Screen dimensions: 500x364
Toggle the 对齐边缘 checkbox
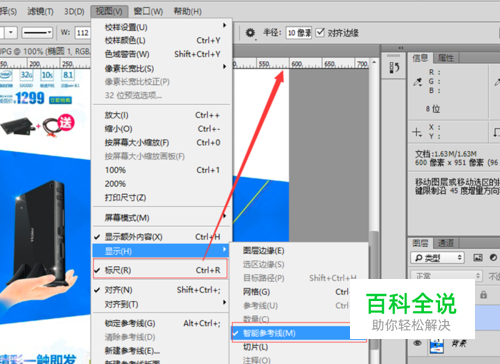point(320,33)
